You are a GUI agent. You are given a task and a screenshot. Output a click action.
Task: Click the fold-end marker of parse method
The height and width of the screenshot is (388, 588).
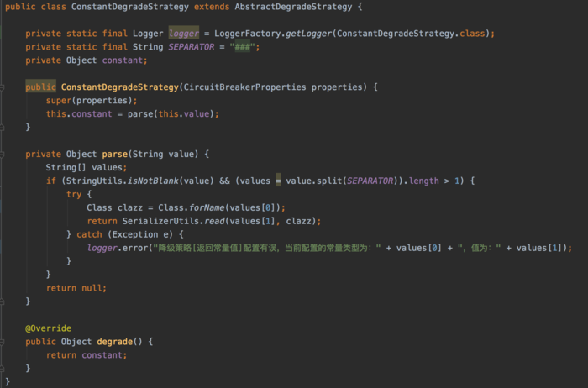2,301
